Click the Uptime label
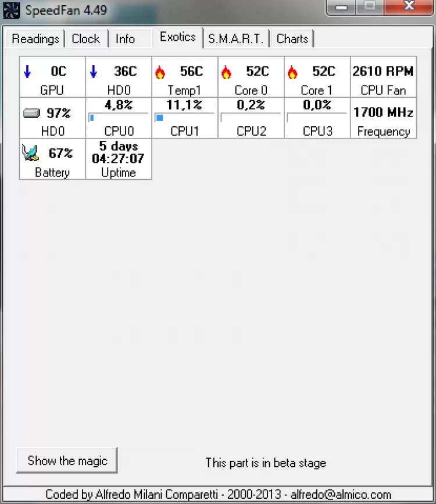The width and height of the screenshot is (436, 504). (x=119, y=173)
